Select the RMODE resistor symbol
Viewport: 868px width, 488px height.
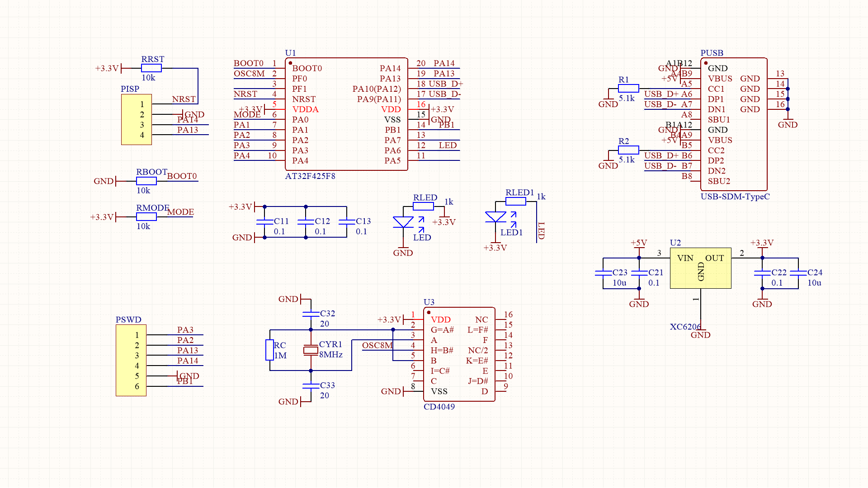pos(146,217)
